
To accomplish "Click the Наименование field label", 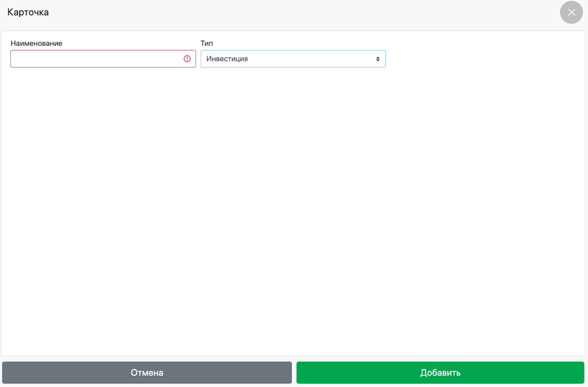I will pyautogui.click(x=36, y=43).
